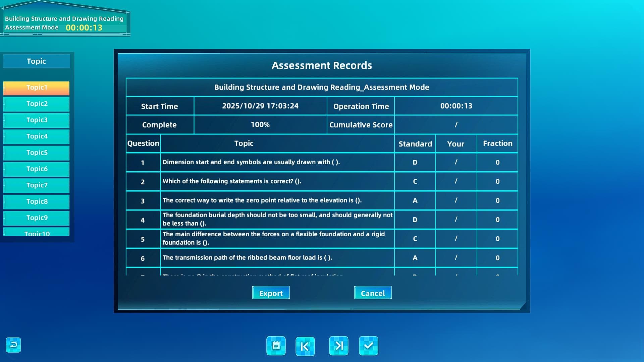Screen dimensions: 644x362
Task: Open Topic5
Action: [x=37, y=153]
